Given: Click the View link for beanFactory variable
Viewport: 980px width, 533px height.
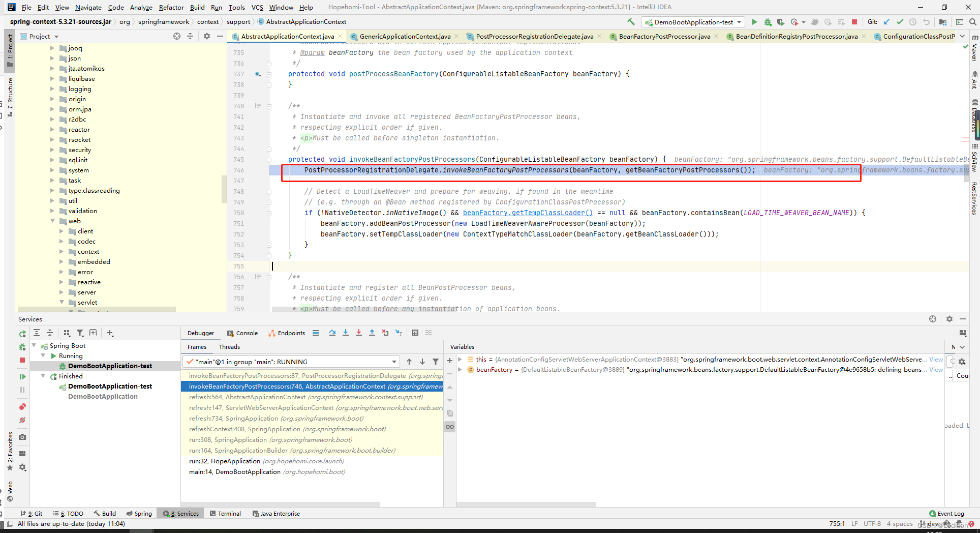Looking at the screenshot, I should [x=936, y=370].
